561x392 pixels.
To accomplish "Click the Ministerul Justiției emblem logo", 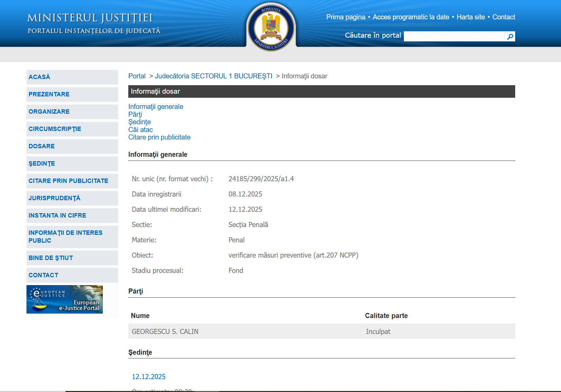I will pyautogui.click(x=271, y=27).
